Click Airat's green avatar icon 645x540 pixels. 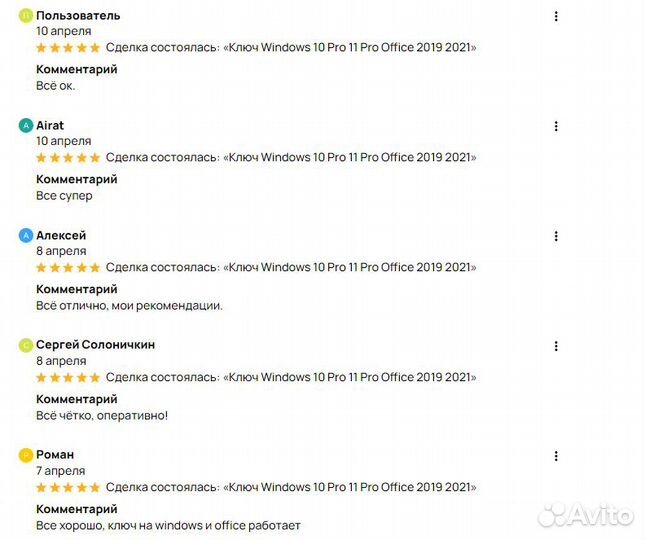(26, 126)
